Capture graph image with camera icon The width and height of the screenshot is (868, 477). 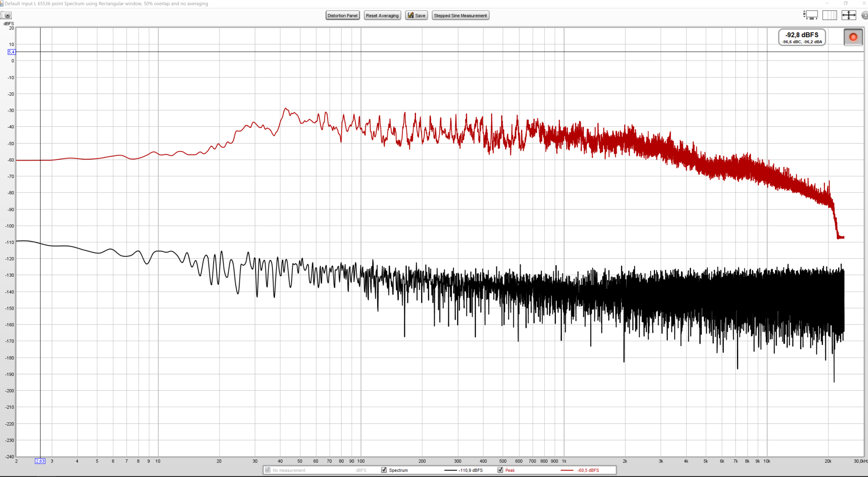6,15
